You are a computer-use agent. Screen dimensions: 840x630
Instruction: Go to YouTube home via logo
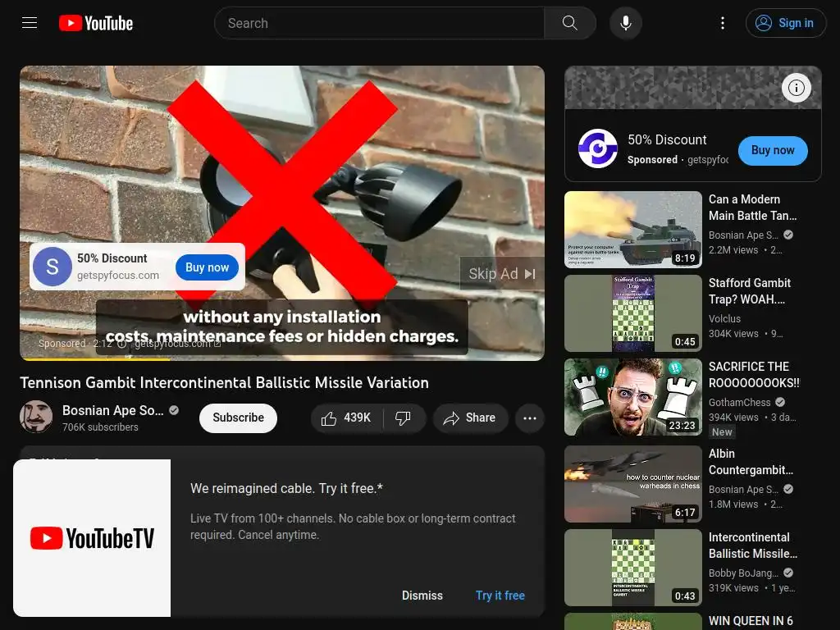pos(96,23)
